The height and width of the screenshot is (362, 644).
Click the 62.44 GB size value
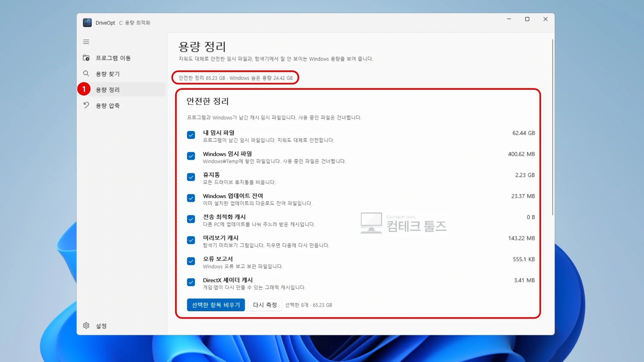click(524, 133)
